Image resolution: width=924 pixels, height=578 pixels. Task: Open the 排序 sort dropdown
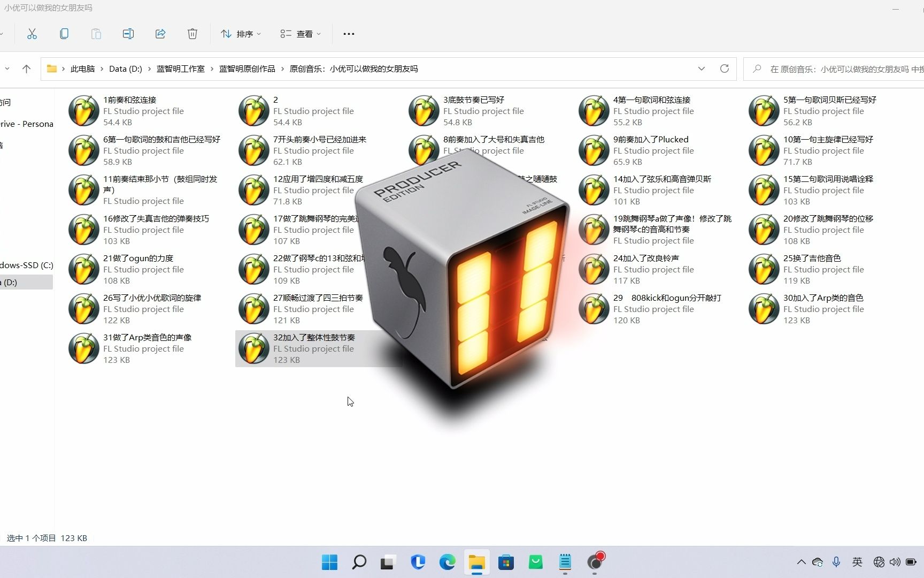[241, 34]
